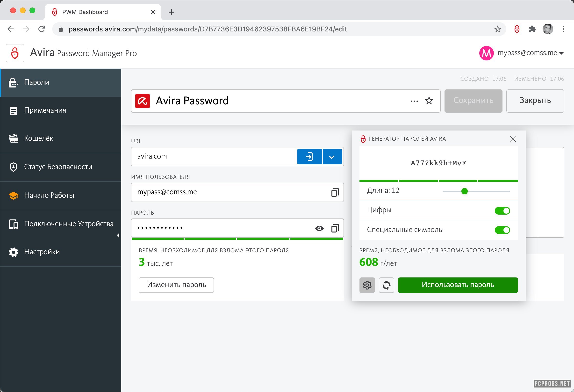This screenshot has width=574, height=392.
Task: Collapse the sidebar with the arrow handle
Action: point(118,235)
